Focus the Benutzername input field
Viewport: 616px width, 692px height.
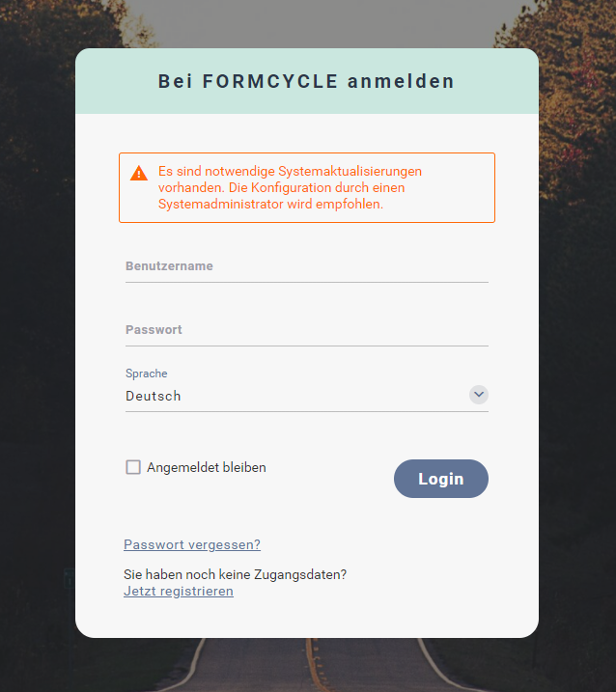click(307, 266)
